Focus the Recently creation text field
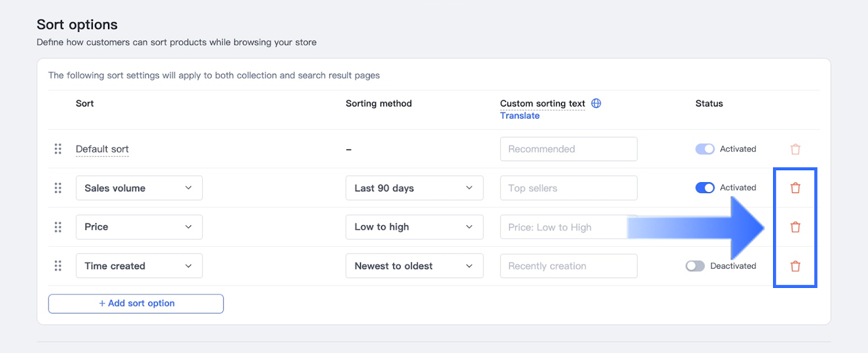The image size is (868, 353). 569,266
